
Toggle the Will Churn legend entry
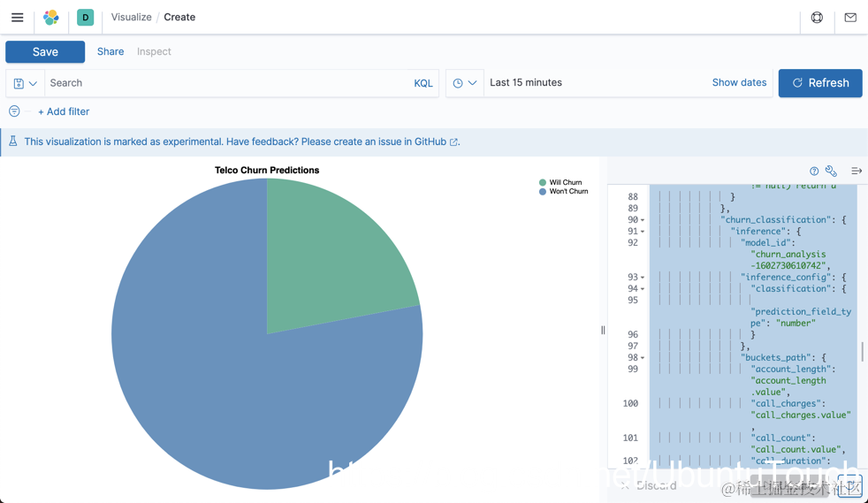tap(560, 182)
